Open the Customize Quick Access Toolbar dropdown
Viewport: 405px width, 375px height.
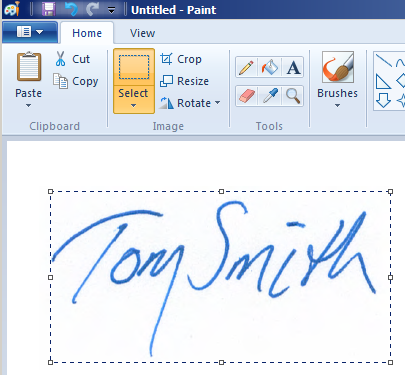click(x=111, y=10)
